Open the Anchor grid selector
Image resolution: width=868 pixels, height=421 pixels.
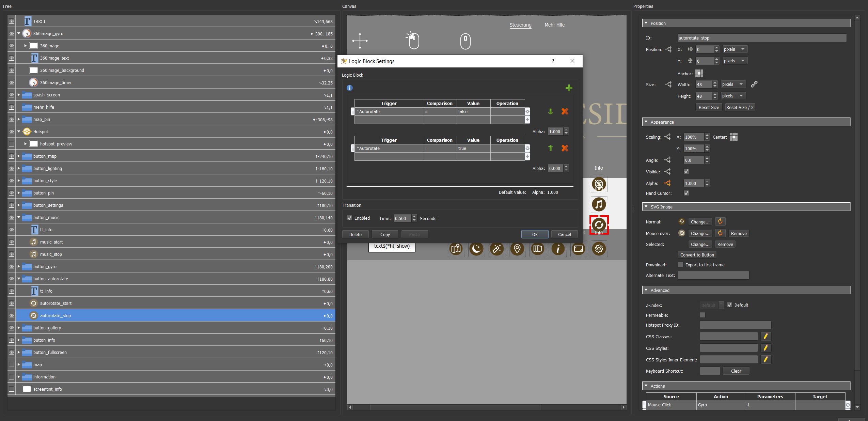pos(699,74)
